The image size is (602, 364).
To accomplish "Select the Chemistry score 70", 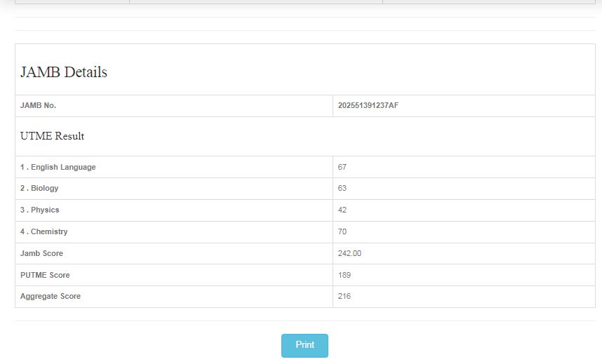I will [342, 232].
